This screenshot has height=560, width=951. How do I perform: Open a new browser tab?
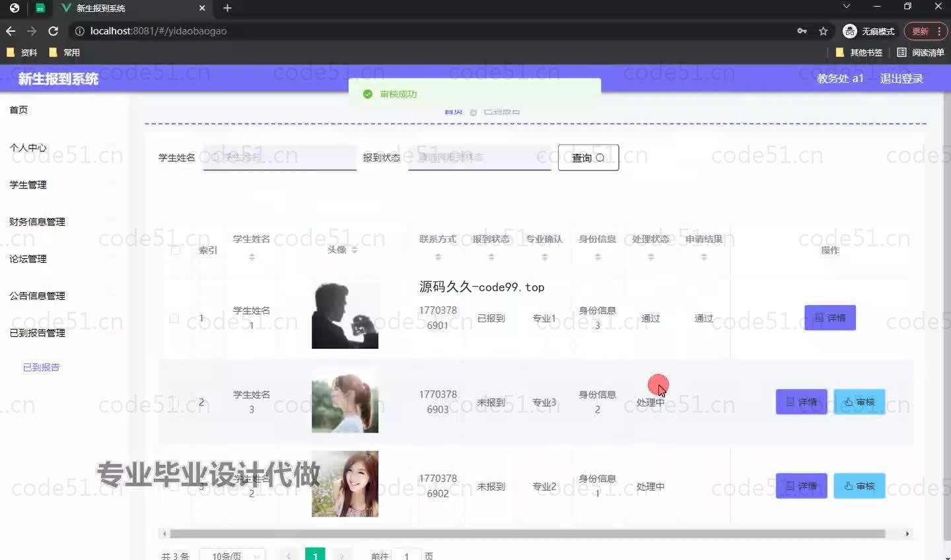[x=227, y=8]
